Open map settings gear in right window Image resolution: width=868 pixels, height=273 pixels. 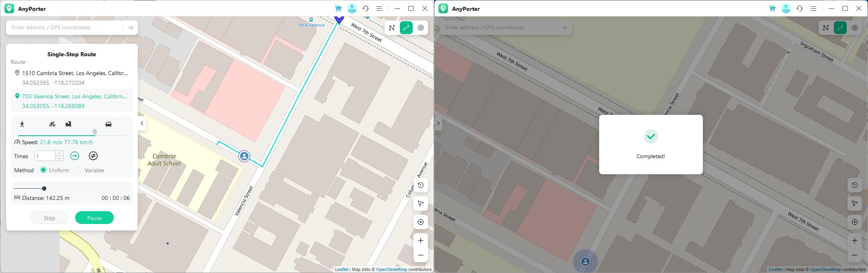855,28
